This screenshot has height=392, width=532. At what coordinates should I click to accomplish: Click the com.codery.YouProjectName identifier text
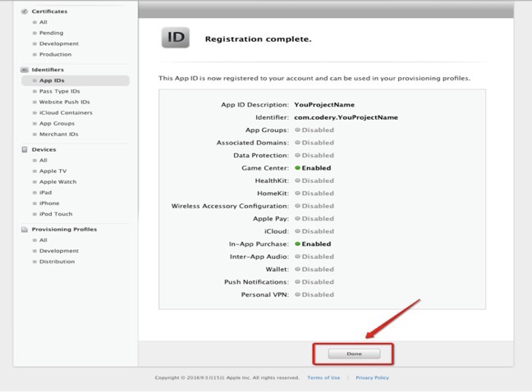346,117
